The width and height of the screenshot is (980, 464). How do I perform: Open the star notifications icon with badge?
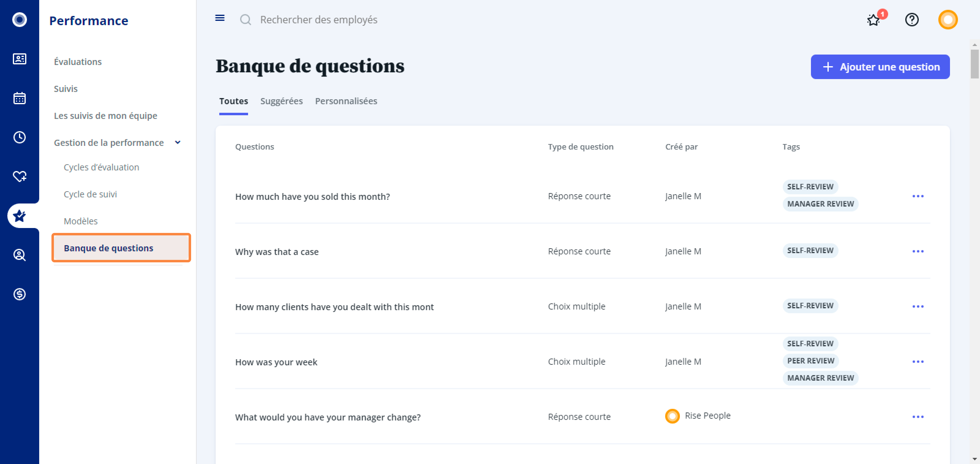coord(874,20)
